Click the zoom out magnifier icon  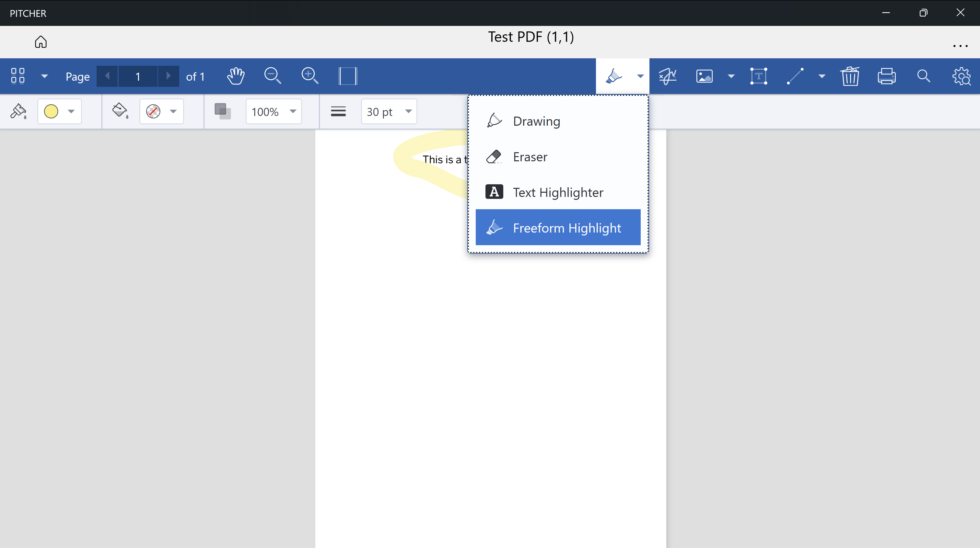click(x=273, y=76)
